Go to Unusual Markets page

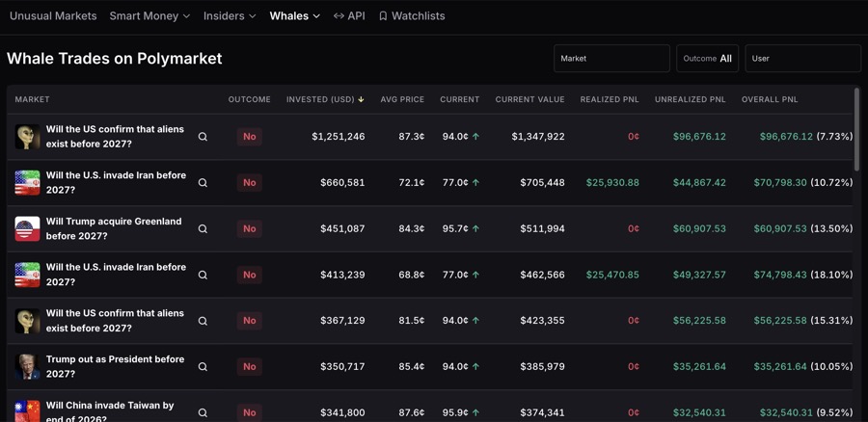click(53, 16)
